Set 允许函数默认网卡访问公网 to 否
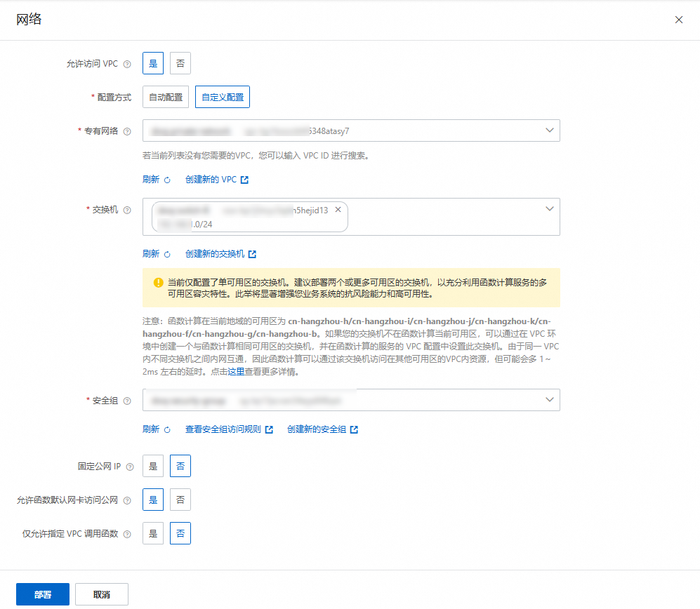700x609 pixels. coord(180,500)
